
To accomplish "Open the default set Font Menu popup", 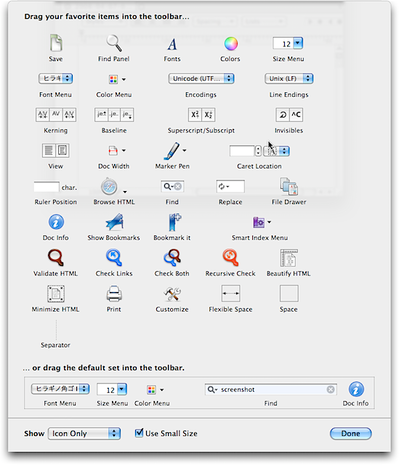I will click(60, 389).
